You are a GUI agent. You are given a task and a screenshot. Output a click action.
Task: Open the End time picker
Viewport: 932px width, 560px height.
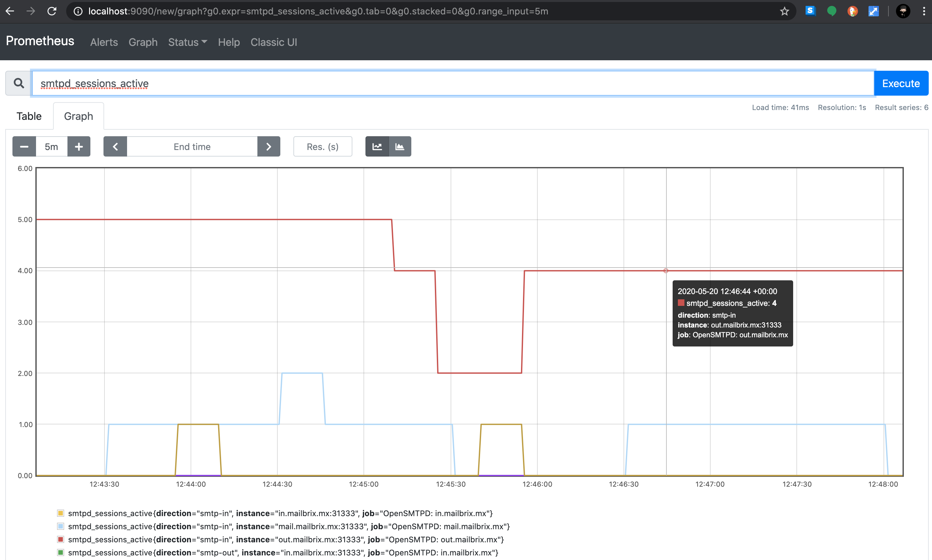tap(192, 146)
